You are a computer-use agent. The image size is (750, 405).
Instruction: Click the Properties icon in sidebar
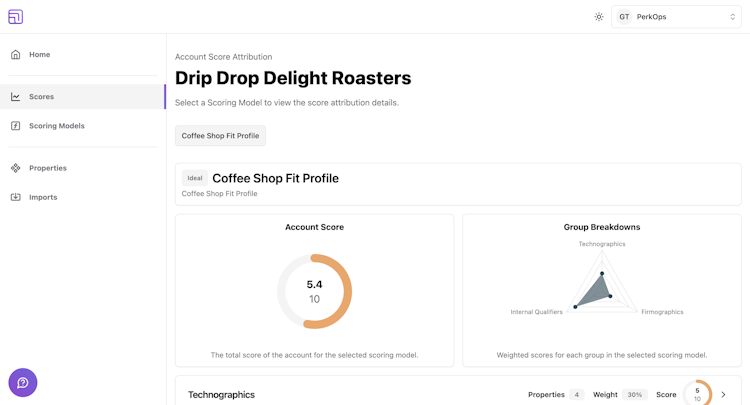point(15,168)
